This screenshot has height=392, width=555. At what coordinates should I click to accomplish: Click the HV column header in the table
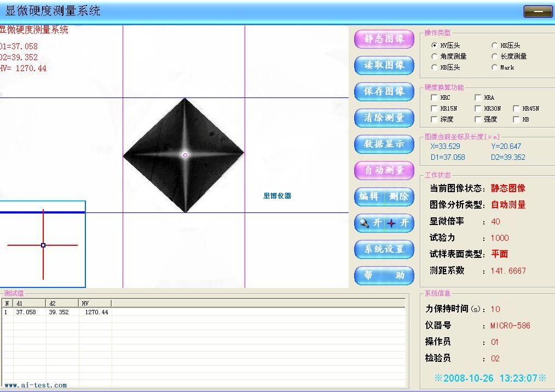click(x=95, y=303)
